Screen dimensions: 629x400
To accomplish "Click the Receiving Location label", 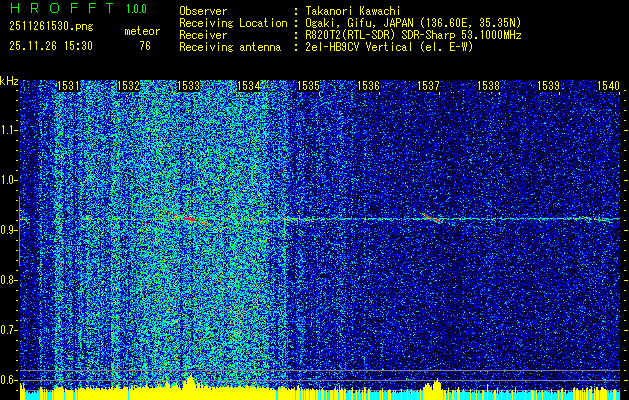I will coord(233,23).
